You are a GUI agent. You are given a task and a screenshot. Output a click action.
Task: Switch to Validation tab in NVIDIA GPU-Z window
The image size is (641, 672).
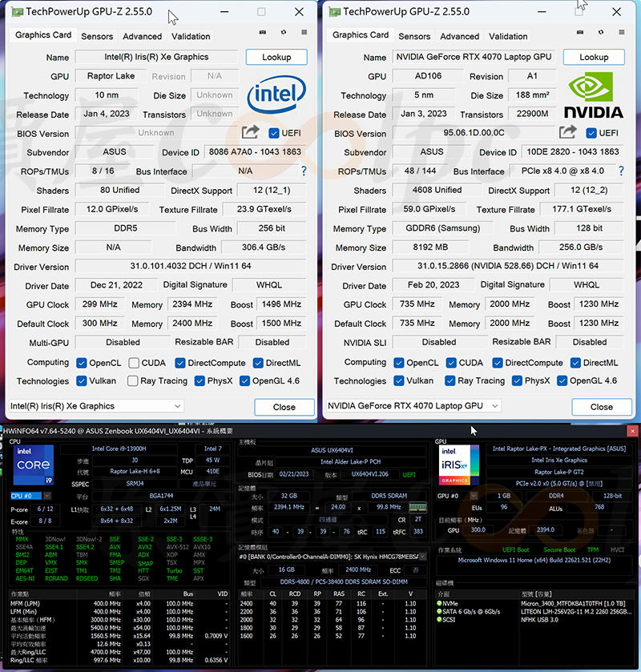coord(508,36)
